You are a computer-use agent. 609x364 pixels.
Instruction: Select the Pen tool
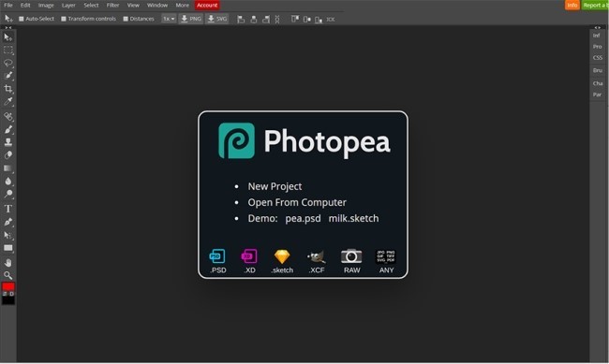[x=7, y=222]
